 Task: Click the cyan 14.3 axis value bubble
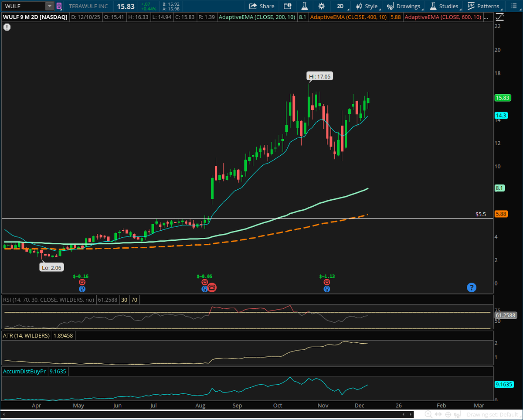(501, 116)
